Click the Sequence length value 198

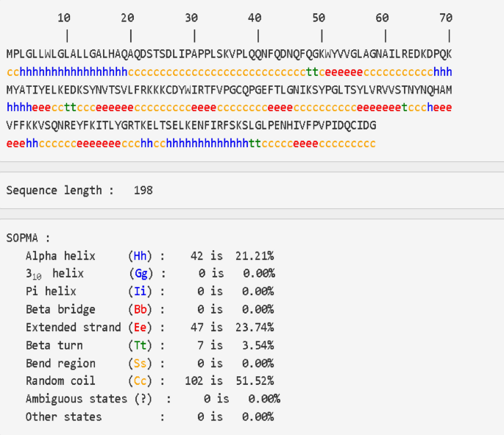point(143,191)
